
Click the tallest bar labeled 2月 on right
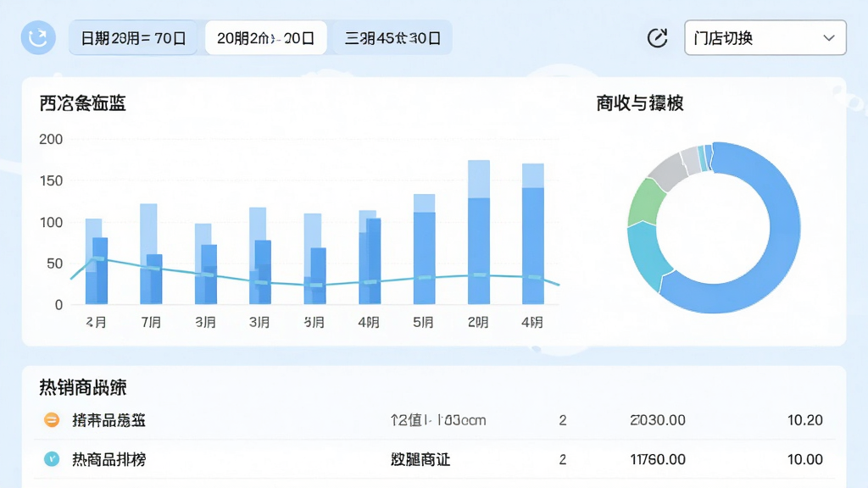click(x=479, y=232)
